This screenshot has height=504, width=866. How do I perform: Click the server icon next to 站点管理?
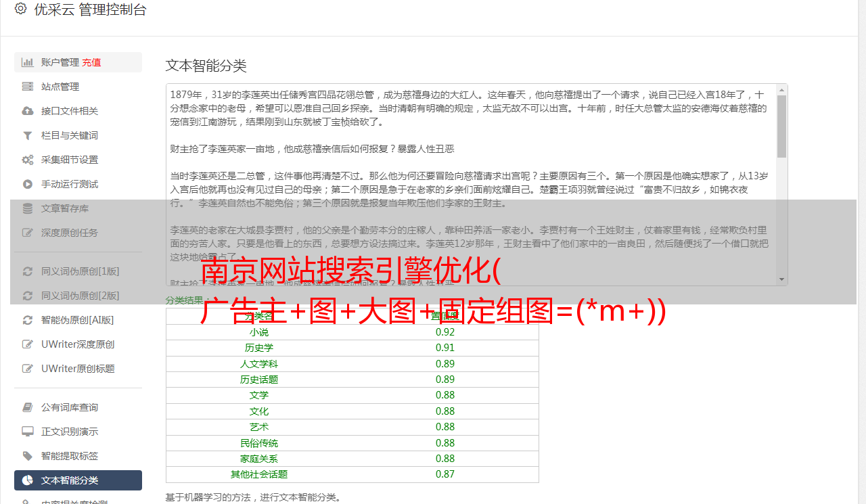click(x=28, y=87)
